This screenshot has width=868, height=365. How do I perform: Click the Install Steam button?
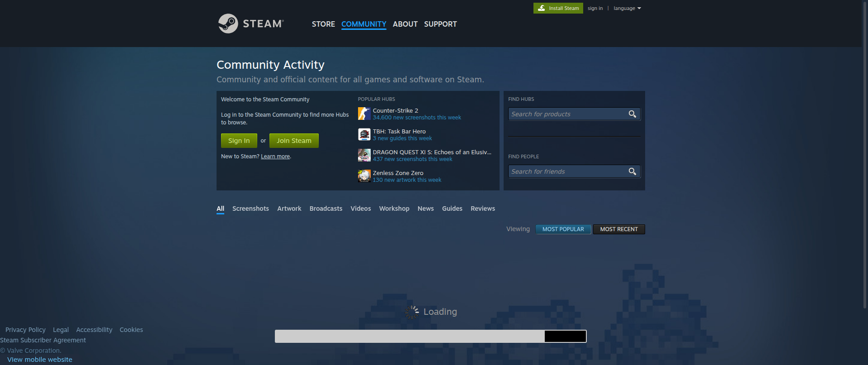[x=558, y=8]
